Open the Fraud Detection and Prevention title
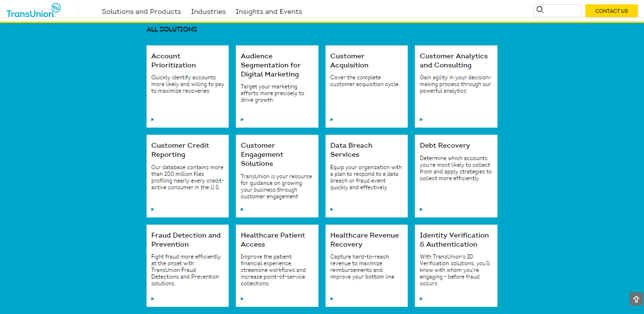644x314 pixels. [186, 240]
